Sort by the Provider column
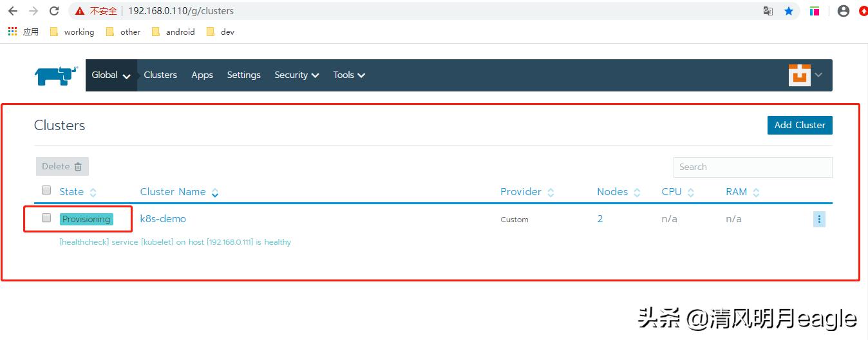Viewport: 868px width, 340px height. (527, 192)
